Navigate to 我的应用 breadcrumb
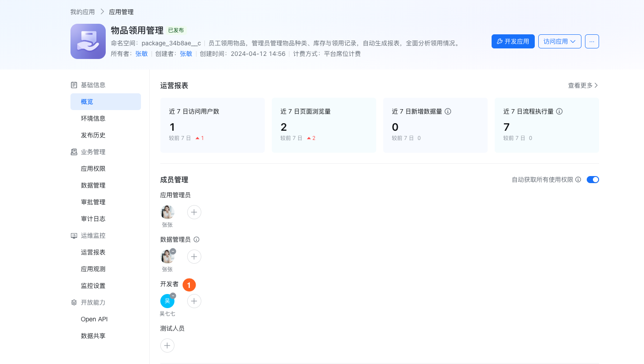 click(x=82, y=12)
